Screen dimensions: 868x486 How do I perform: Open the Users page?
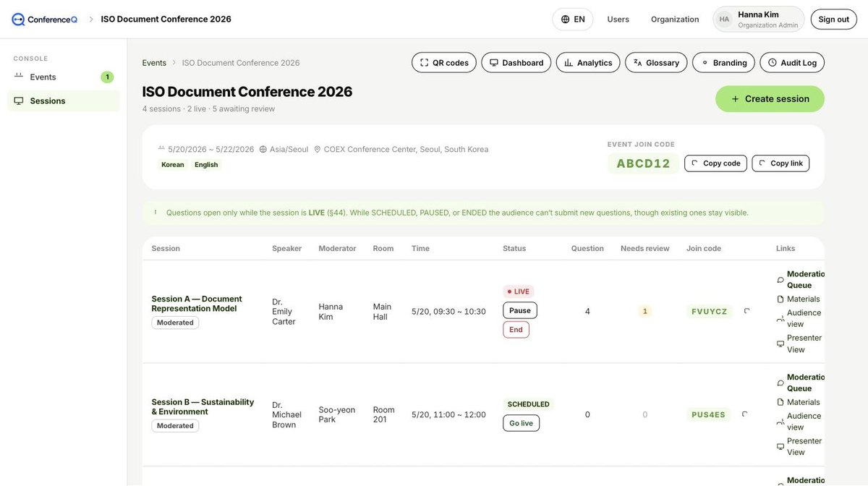pyautogui.click(x=618, y=20)
